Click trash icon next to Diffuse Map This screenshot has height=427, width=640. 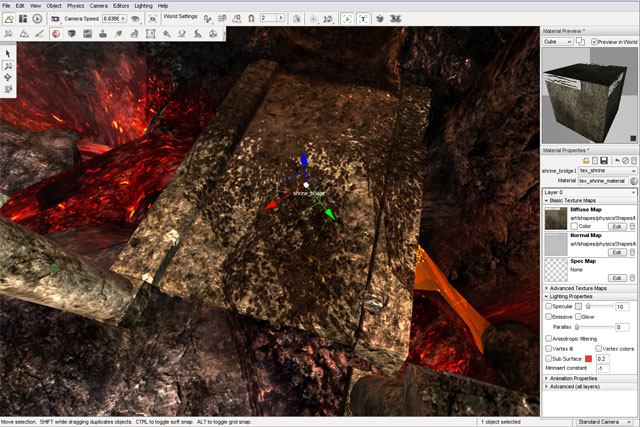[x=632, y=226]
